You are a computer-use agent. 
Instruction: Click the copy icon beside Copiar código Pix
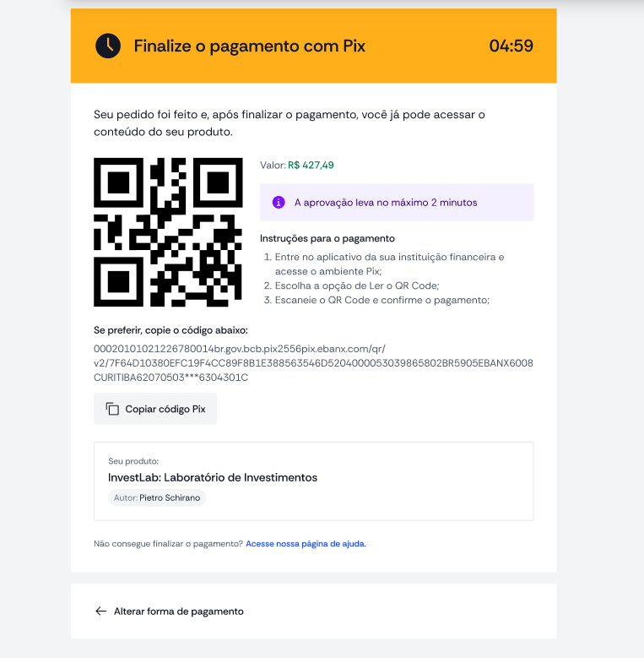click(112, 409)
